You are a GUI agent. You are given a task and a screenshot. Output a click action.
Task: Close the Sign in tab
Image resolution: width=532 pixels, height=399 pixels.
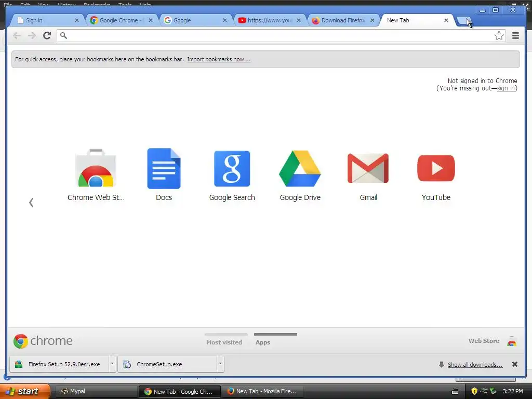77,20
